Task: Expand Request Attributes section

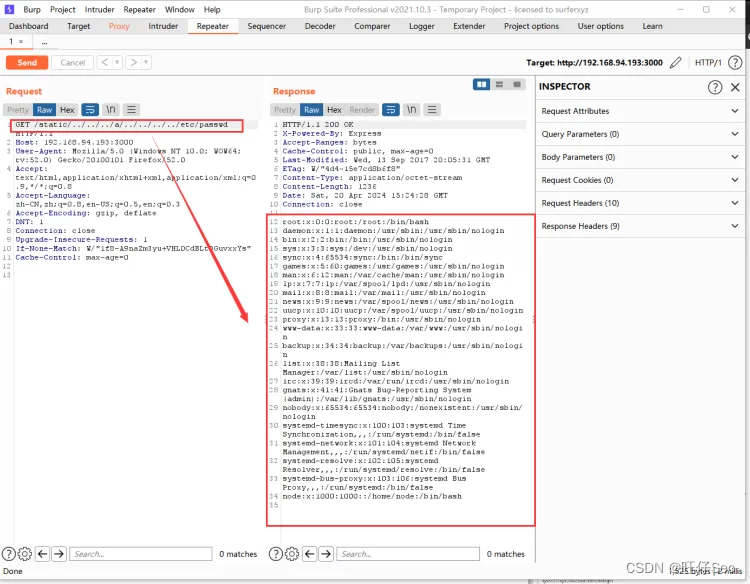Action: (x=640, y=111)
